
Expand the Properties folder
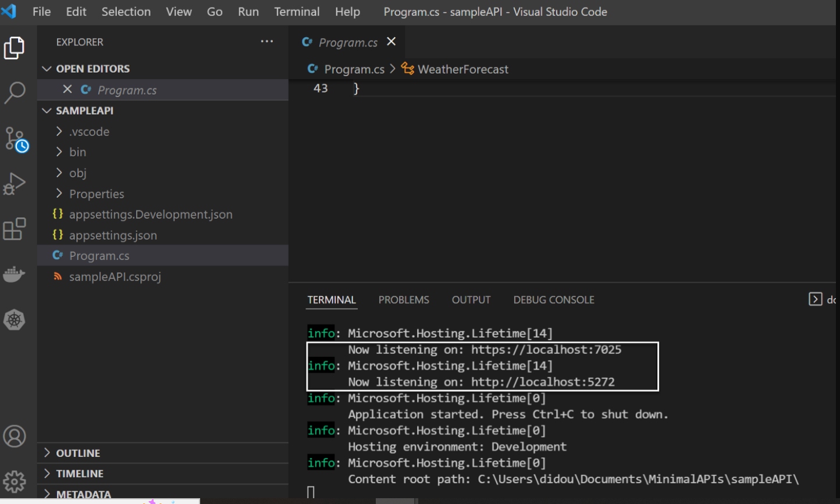pos(96,194)
